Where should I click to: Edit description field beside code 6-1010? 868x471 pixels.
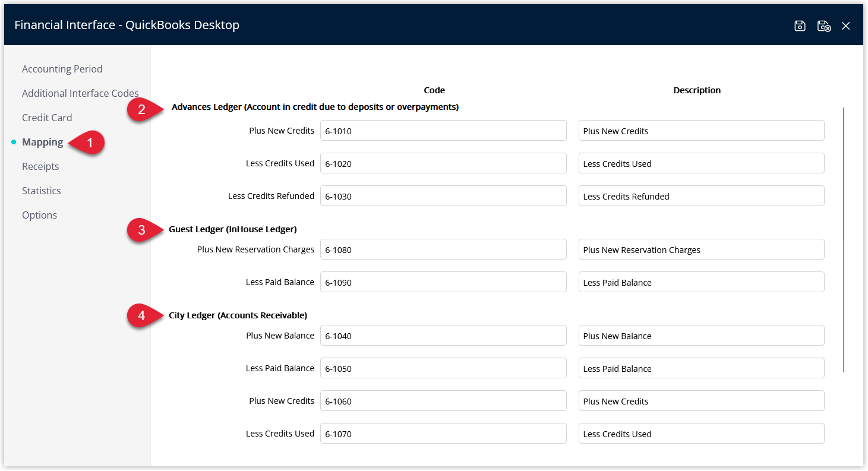(702, 131)
